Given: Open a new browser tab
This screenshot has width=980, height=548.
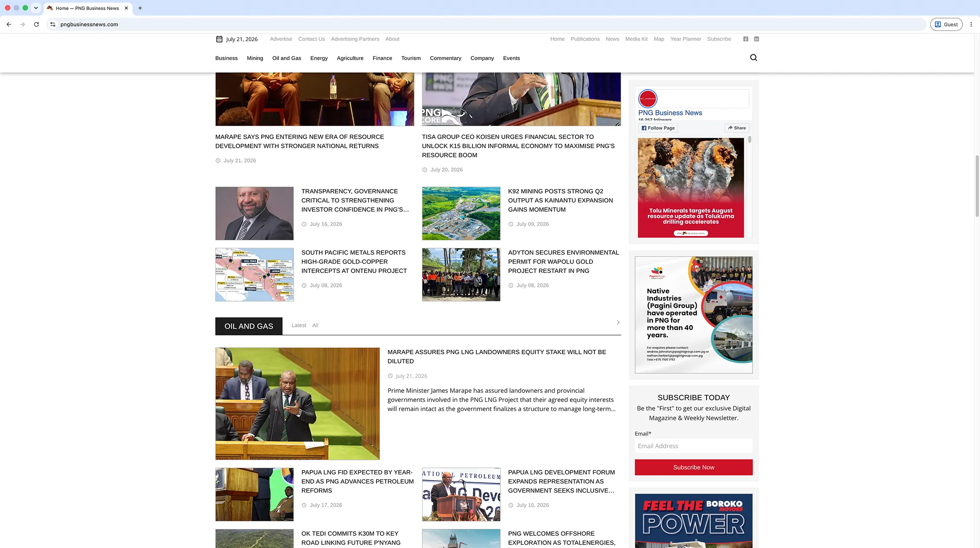Looking at the screenshot, I should pyautogui.click(x=140, y=8).
